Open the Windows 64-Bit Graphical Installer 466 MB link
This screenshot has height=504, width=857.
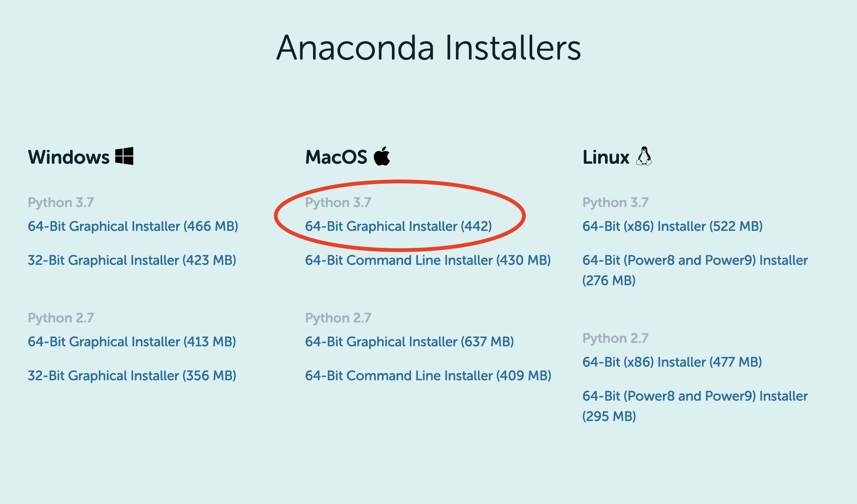click(133, 226)
